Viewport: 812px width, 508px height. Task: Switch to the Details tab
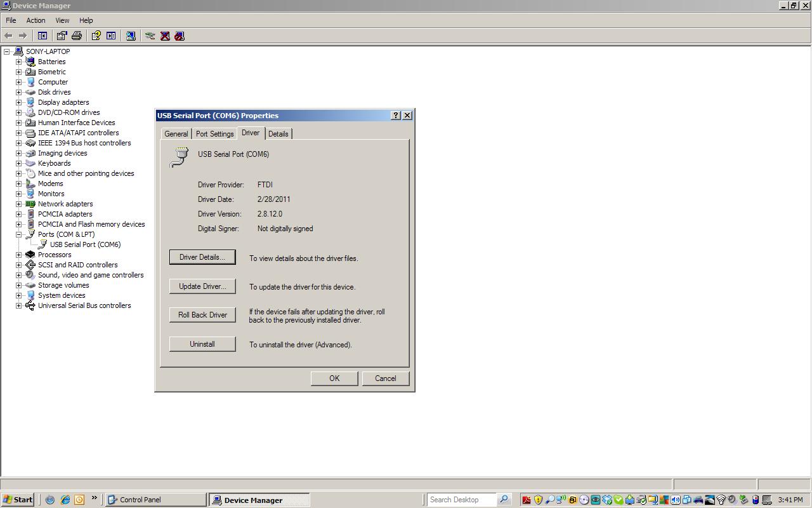[x=278, y=134]
